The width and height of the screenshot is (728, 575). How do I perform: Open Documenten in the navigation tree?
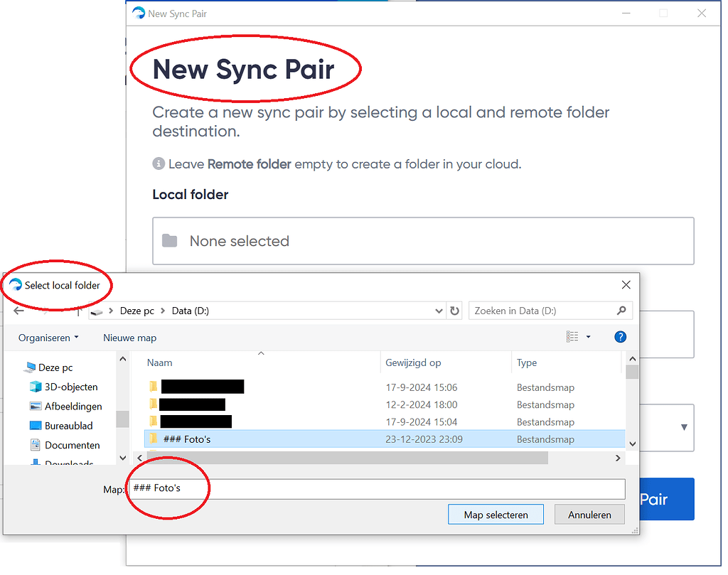pos(72,445)
